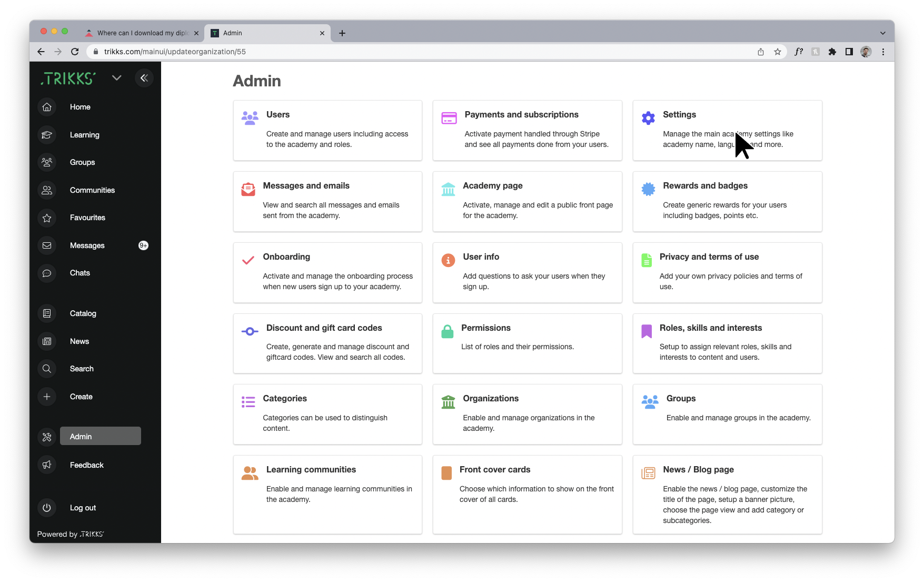
Task: Click the Privacy document icon
Action: [x=647, y=260]
